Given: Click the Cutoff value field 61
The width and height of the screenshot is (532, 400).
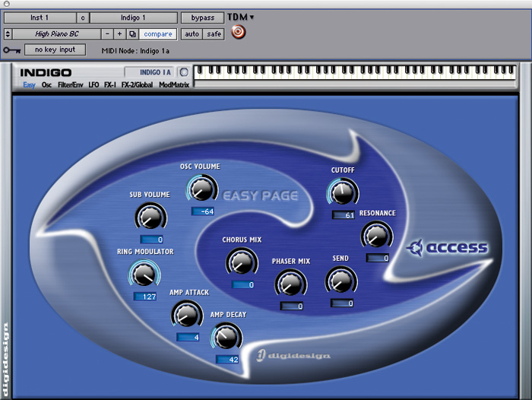Looking at the screenshot, I should (x=344, y=215).
